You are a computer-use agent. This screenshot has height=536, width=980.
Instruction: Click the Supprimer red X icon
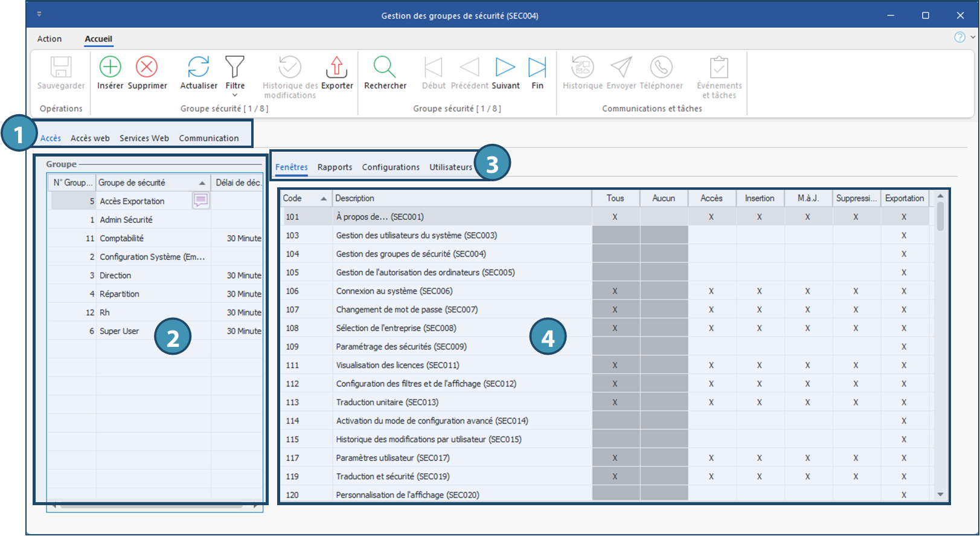pos(147,67)
